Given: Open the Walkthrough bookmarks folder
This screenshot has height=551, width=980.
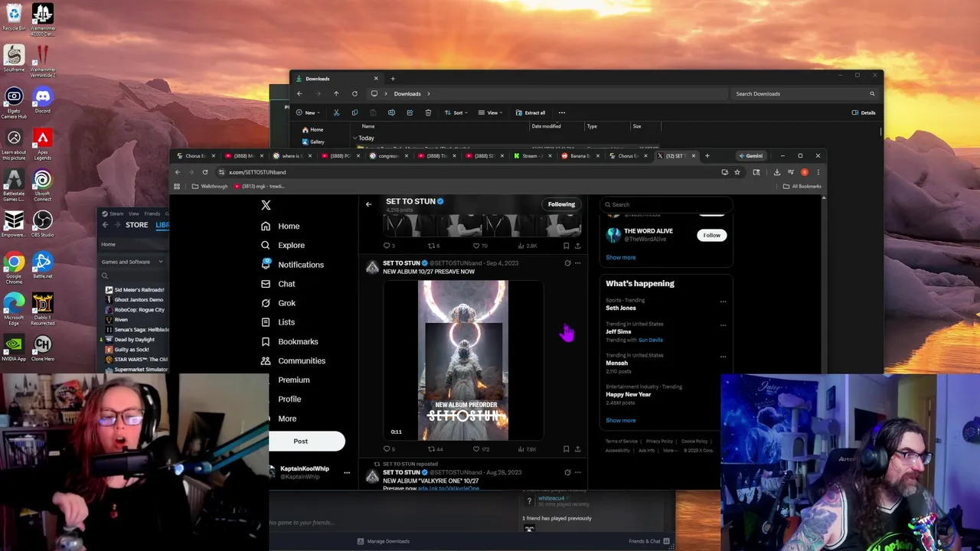Looking at the screenshot, I should coord(210,186).
